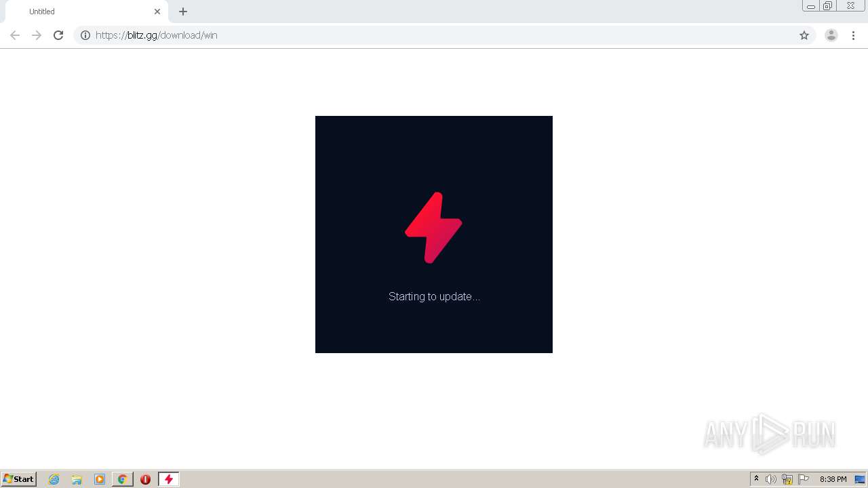The height and width of the screenshot is (488, 868).
Task: Restore down the Chrome window
Action: 828,6
